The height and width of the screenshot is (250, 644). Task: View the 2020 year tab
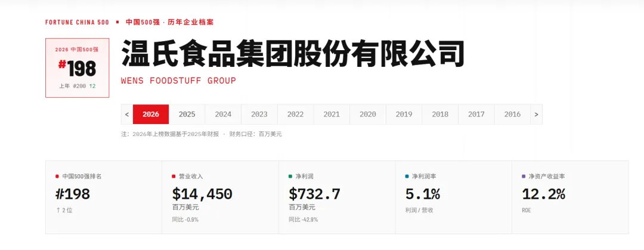(367, 115)
